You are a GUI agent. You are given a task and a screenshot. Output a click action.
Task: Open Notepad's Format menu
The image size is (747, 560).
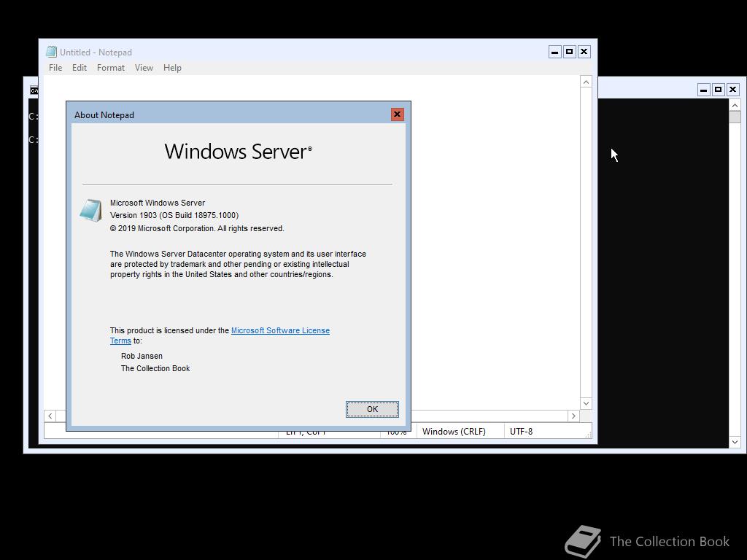pos(111,68)
